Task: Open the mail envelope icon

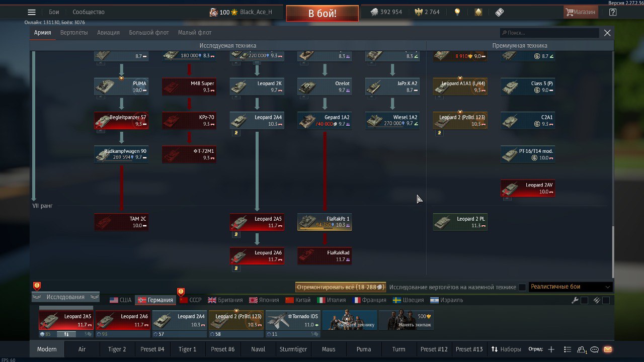Action: pyautogui.click(x=608, y=349)
